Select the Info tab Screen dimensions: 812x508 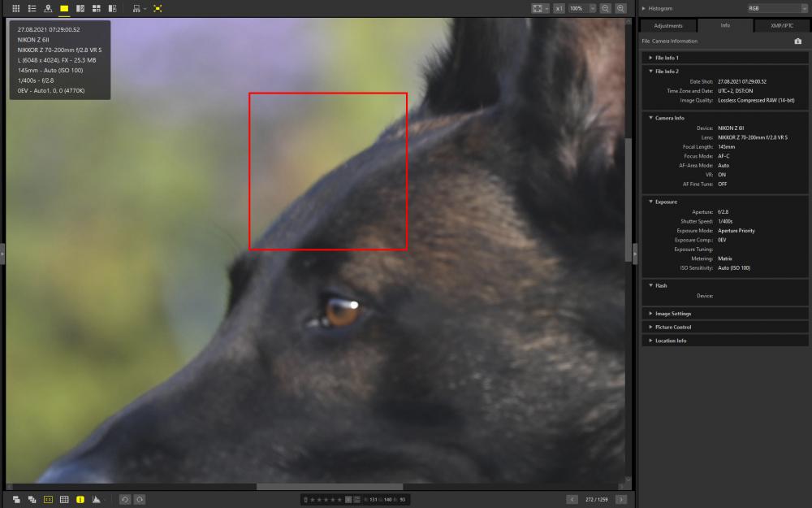click(725, 25)
